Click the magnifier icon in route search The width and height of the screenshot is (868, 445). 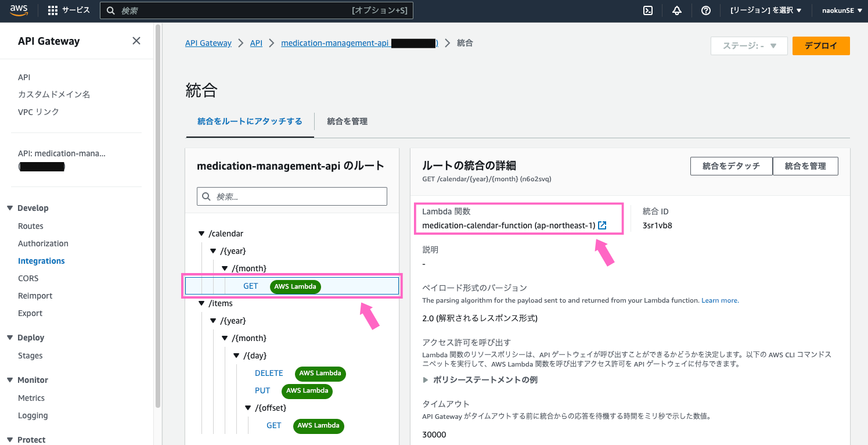pyautogui.click(x=206, y=196)
